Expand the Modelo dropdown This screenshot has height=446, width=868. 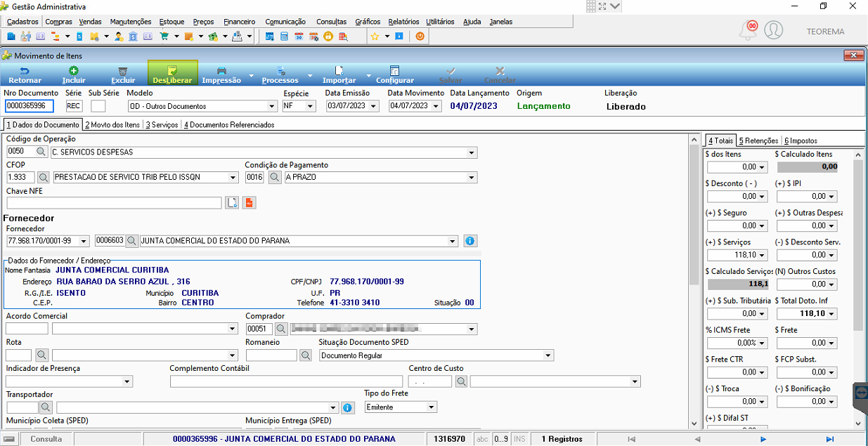click(273, 106)
